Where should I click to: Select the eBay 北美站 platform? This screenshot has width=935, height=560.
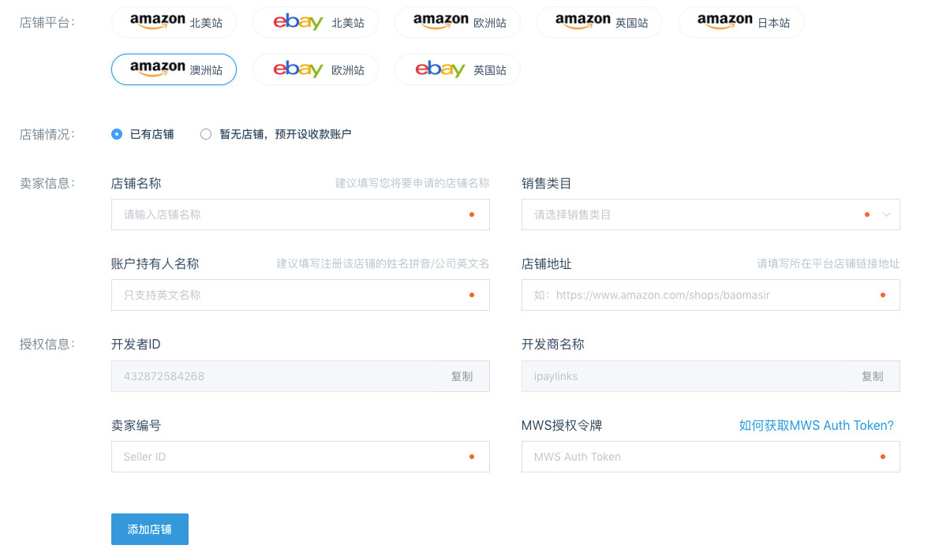tap(316, 22)
